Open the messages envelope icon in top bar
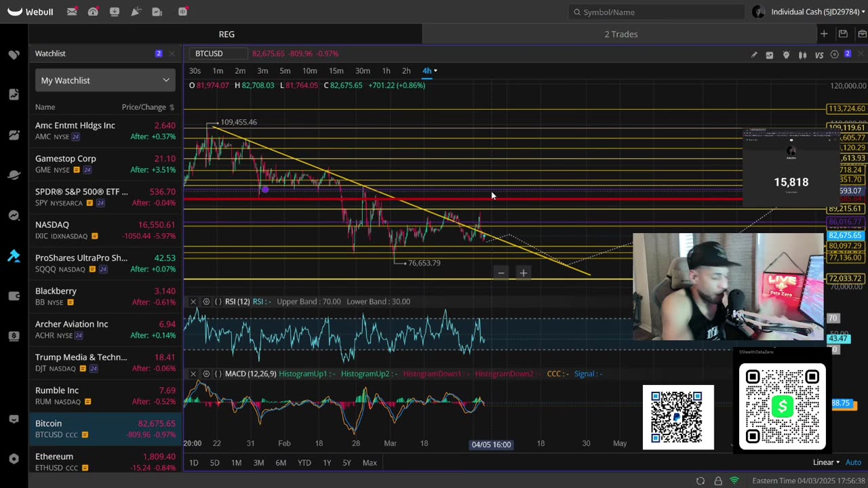Screen dimensions: 868x488 pos(72,12)
